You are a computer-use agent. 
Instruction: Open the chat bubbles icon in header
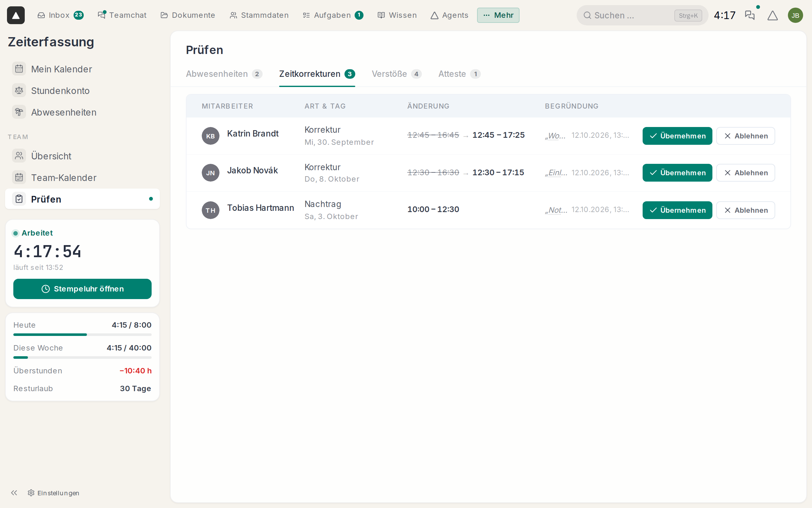[x=750, y=15]
